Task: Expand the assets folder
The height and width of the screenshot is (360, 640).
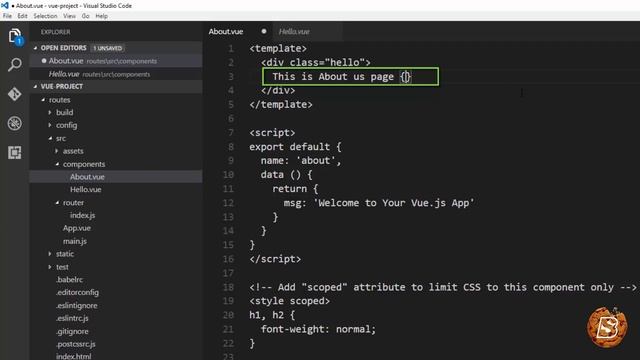Action: click(x=57, y=151)
